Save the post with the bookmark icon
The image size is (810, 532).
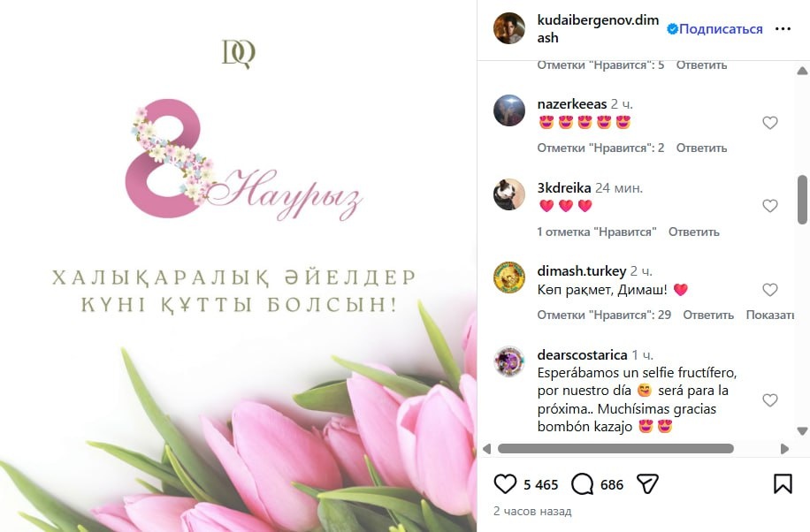click(x=783, y=484)
